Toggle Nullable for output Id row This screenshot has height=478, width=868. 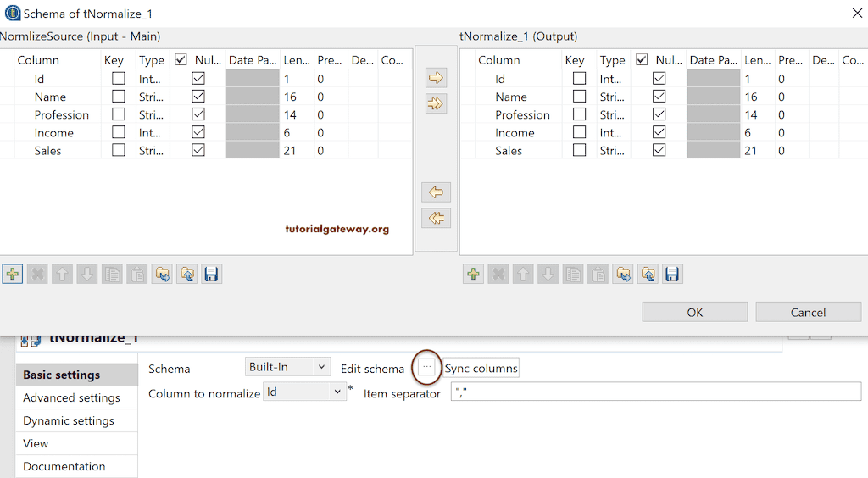coord(659,79)
